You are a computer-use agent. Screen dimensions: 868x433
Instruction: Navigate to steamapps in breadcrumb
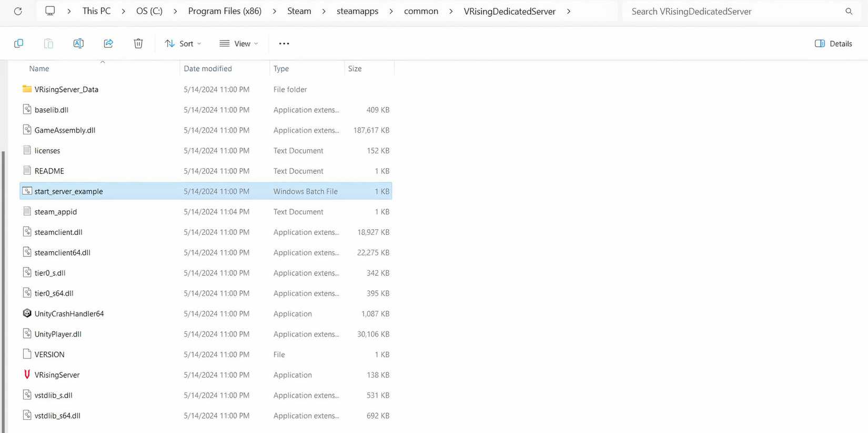pyautogui.click(x=357, y=11)
